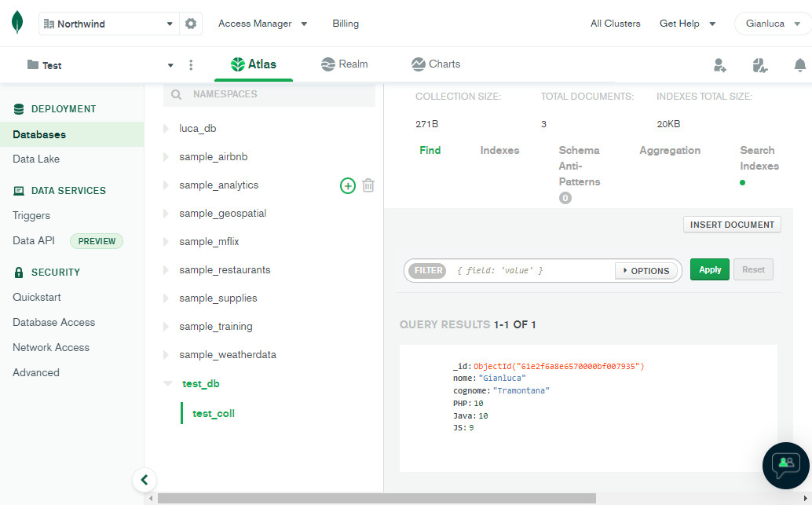This screenshot has height=505, width=812.
Task: Apply the query filter
Action: click(709, 269)
